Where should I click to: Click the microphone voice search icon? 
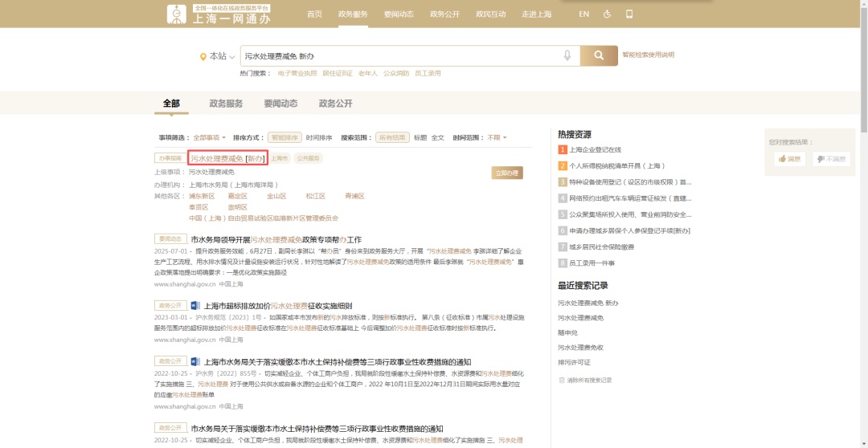(x=567, y=55)
